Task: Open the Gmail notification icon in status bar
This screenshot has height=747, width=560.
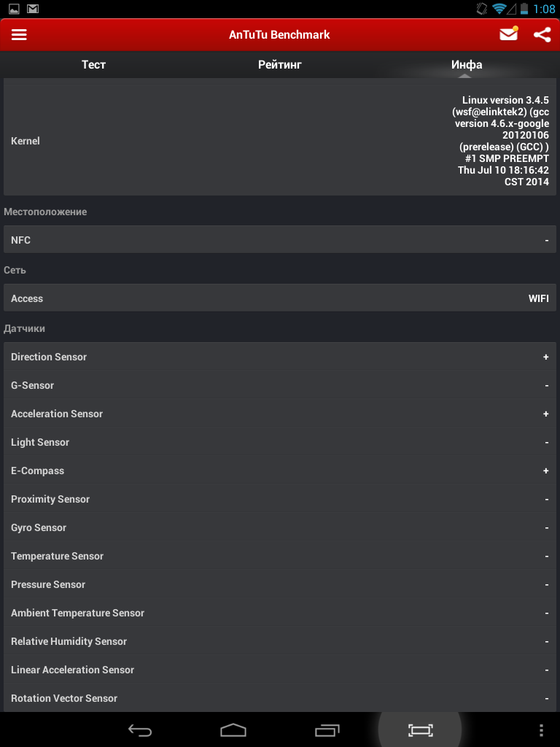Action: [32, 9]
